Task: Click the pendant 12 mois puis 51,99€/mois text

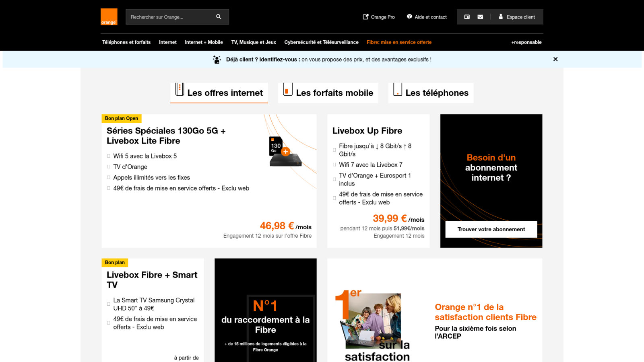Action: 382,228
